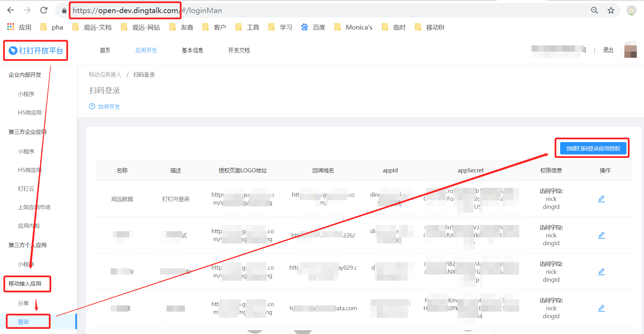This screenshot has height=334, width=644.
Task: Click the 钉钉内登录 description cell
Action: click(176, 199)
